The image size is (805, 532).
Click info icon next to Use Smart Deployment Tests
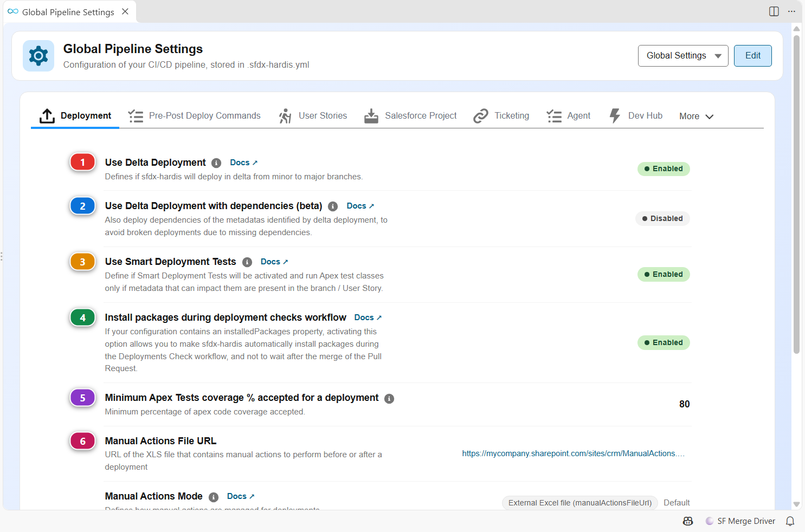247,262
